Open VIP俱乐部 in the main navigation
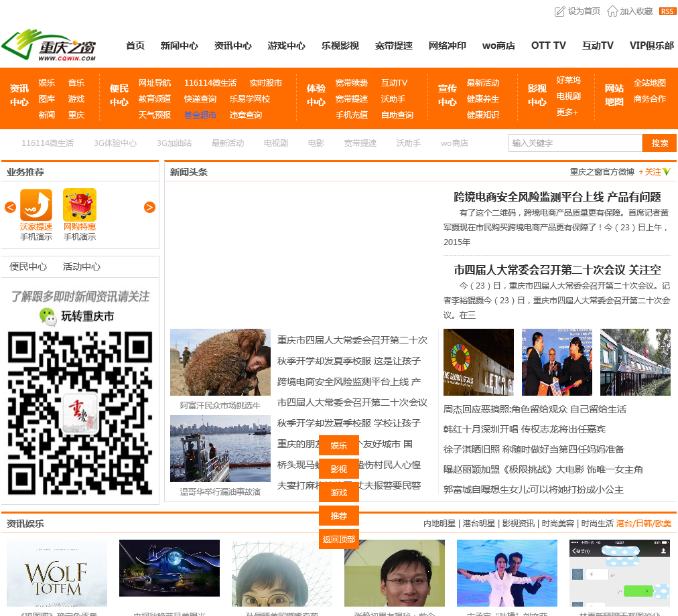The image size is (678, 616). tap(652, 46)
